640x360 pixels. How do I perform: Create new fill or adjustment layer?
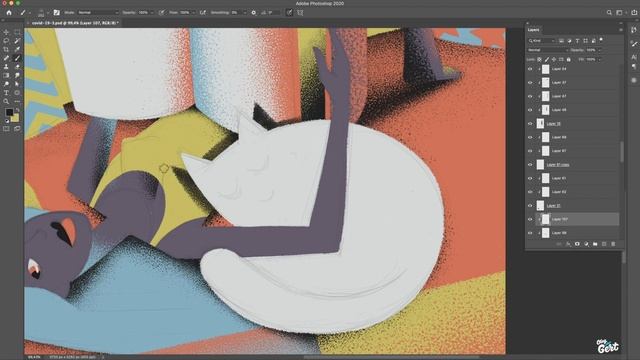586,244
